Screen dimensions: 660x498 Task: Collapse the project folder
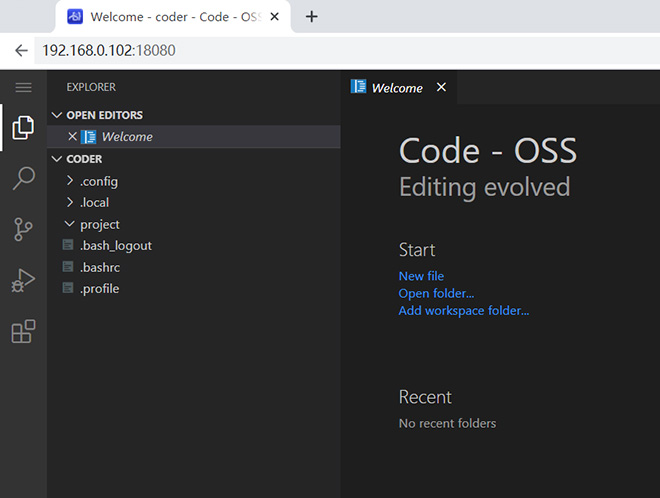[69, 224]
